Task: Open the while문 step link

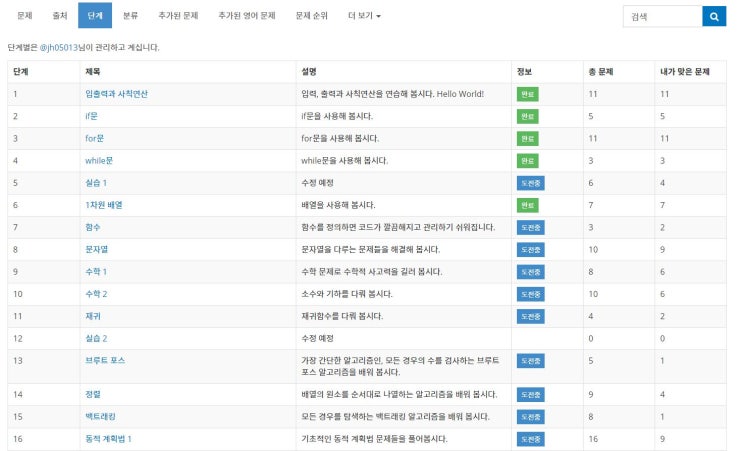Action: (99, 161)
